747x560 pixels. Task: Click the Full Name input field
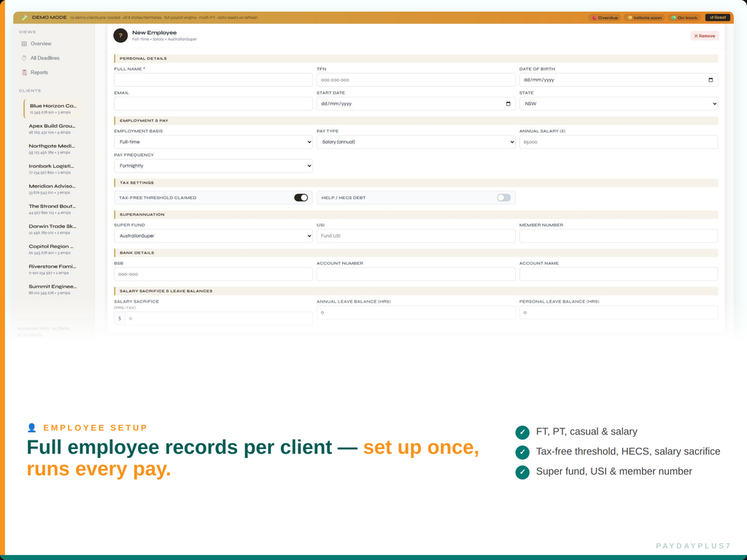click(x=212, y=79)
